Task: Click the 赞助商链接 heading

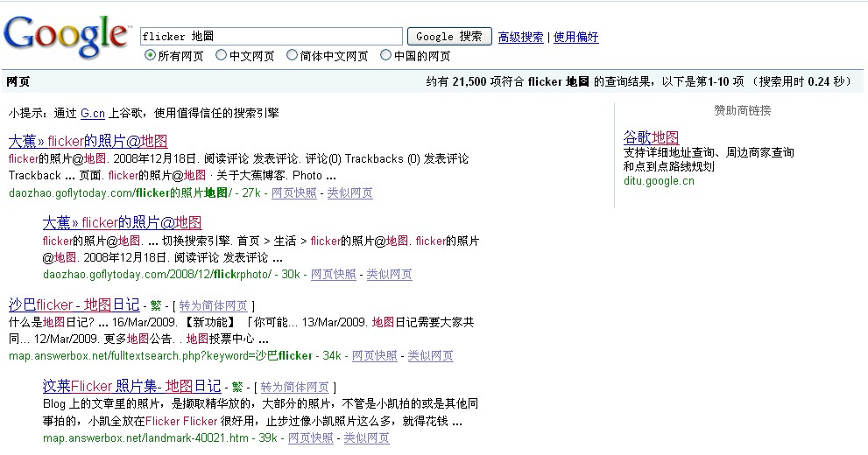Action: coord(743,110)
